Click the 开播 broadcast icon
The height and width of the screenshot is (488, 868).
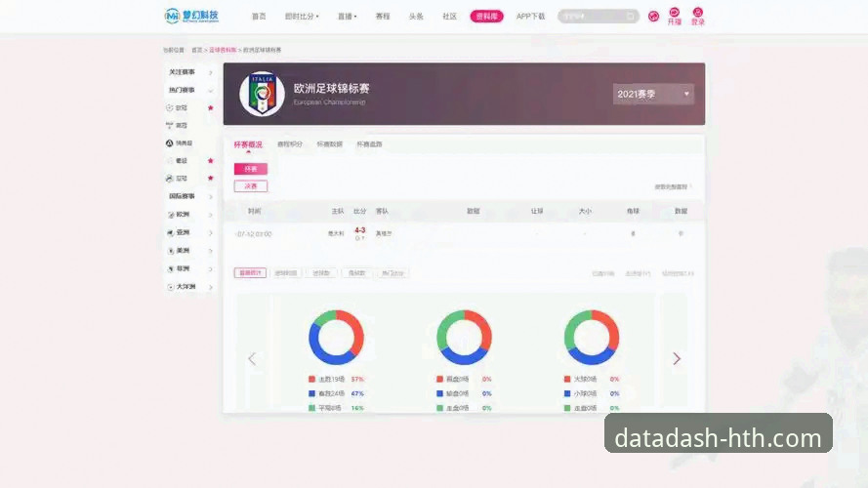(x=675, y=12)
